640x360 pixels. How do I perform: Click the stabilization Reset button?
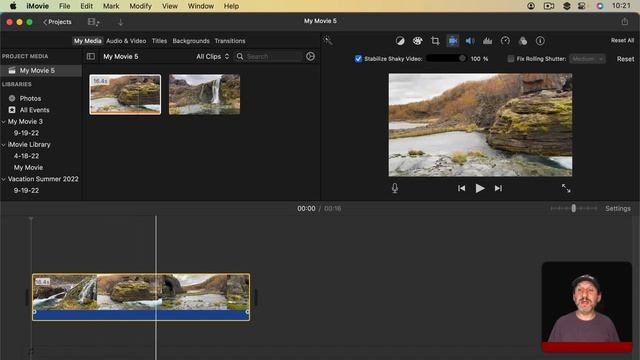[625, 59]
